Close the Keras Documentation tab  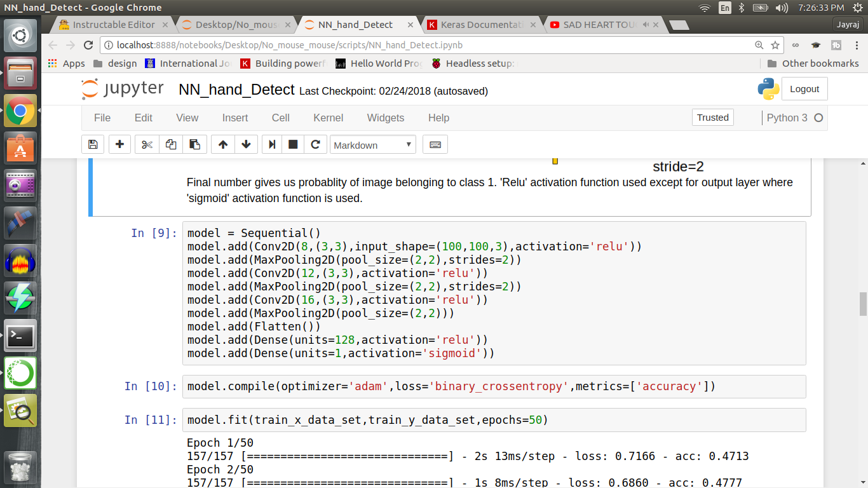[532, 25]
